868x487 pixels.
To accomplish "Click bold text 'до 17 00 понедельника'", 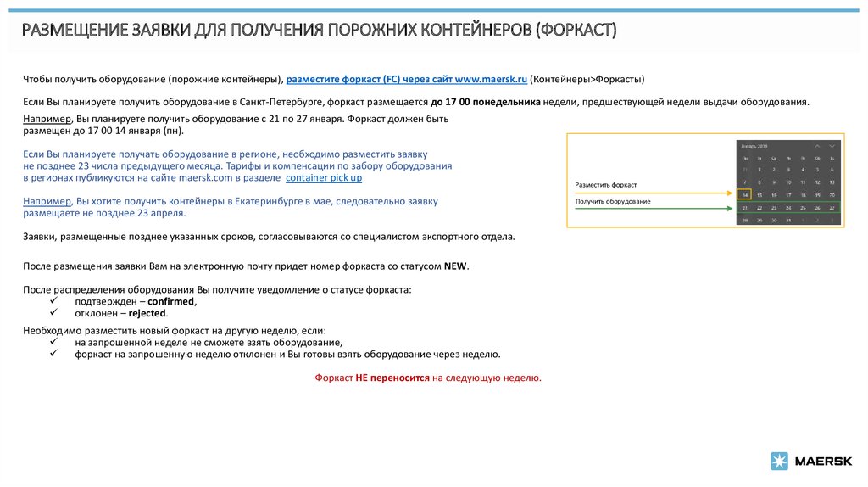I will 486,102.
